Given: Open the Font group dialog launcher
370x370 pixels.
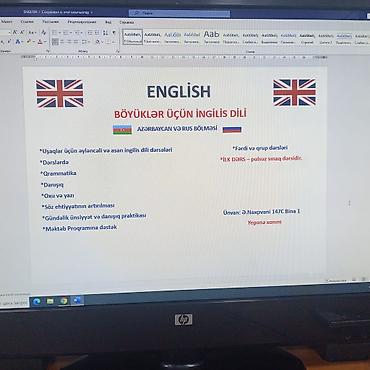Looking at the screenshot, I should pos(48,51).
